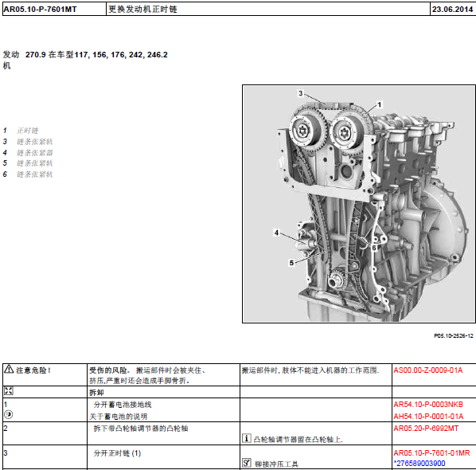Click the engine timing chain diagram
This screenshot has width=476, height=470.
point(358,204)
